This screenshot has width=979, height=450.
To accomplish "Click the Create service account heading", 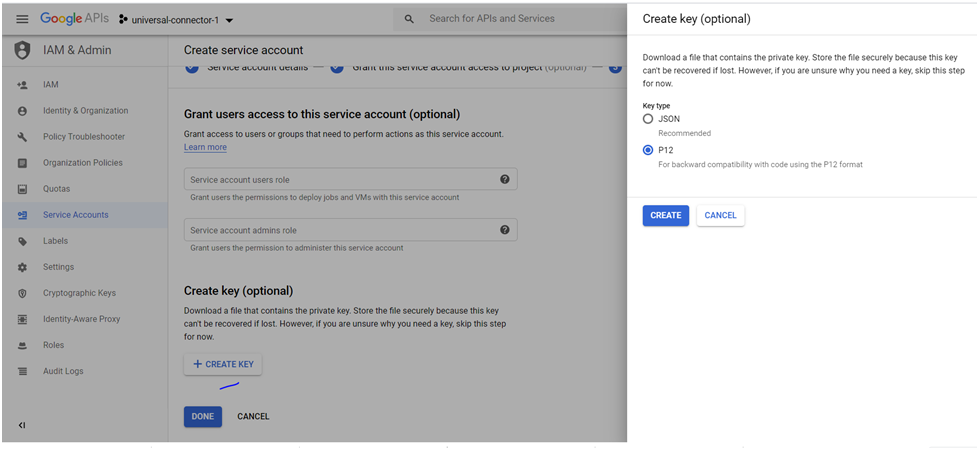I will (244, 50).
